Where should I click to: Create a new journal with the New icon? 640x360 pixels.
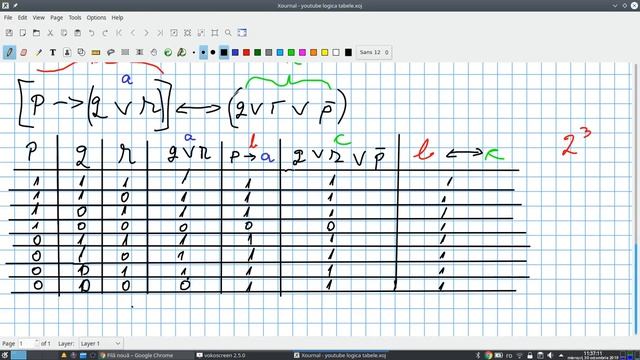pyautogui.click(x=23, y=33)
